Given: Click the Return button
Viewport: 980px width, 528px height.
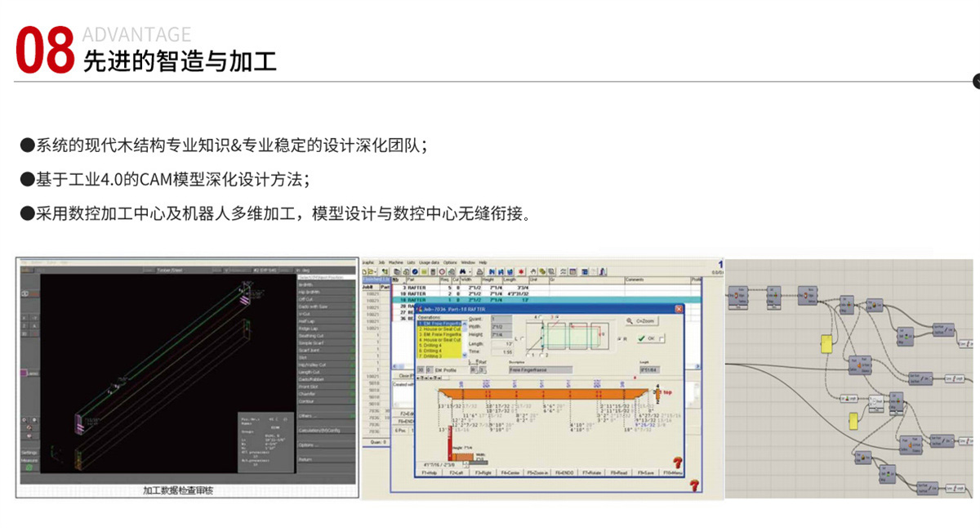Looking at the screenshot, I should coord(327,459).
